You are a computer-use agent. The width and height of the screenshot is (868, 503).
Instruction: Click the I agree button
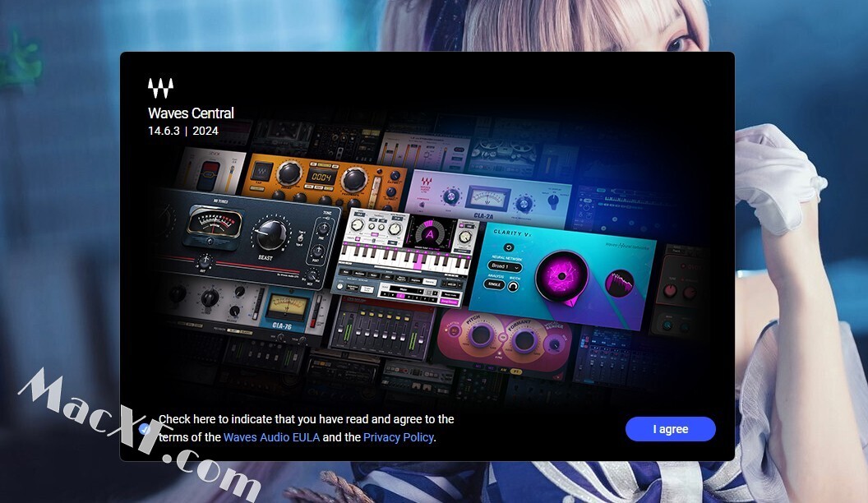[x=671, y=429]
